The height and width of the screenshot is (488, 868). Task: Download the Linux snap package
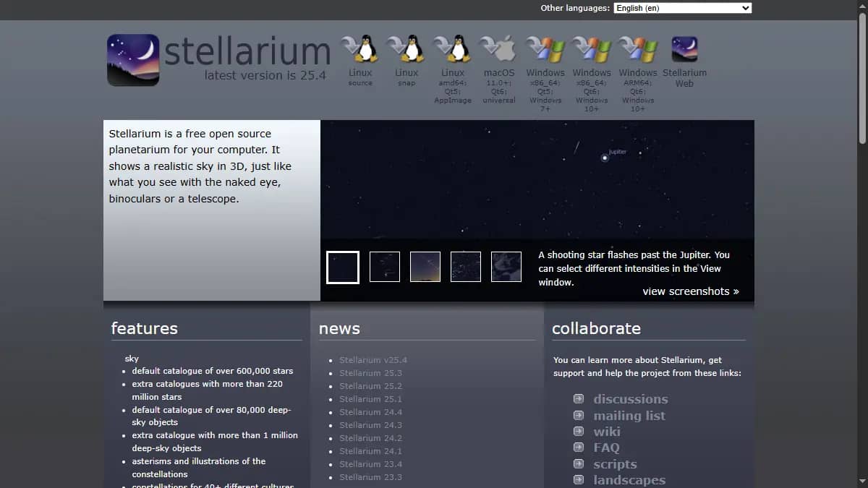(x=407, y=61)
